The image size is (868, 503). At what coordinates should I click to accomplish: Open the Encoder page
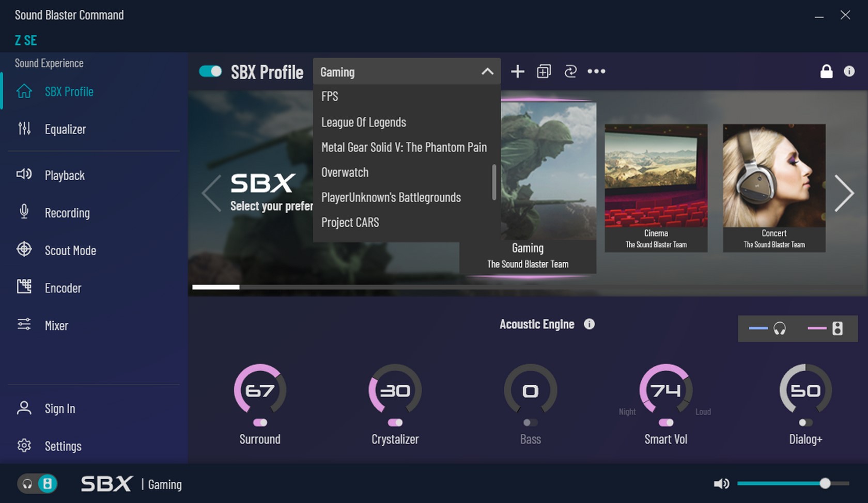(x=63, y=288)
